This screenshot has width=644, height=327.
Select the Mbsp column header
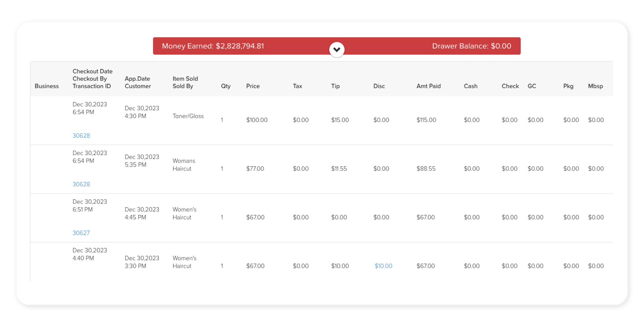click(x=595, y=86)
